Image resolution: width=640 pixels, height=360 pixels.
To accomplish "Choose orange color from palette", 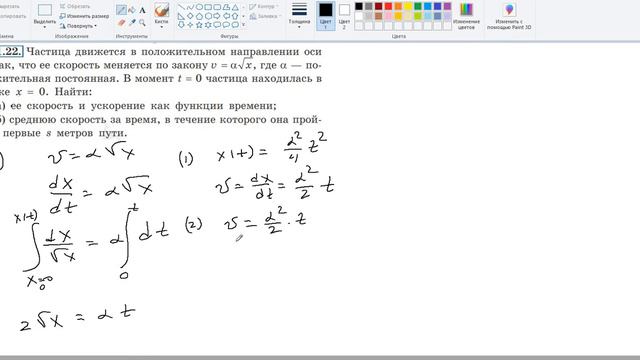I will pos(398,6).
